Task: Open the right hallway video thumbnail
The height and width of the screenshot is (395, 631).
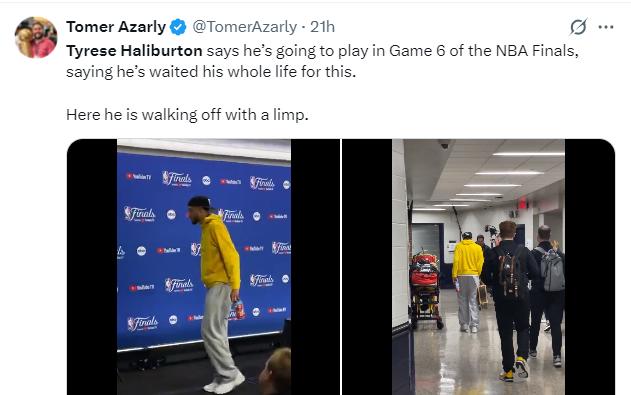Action: [x=478, y=267]
